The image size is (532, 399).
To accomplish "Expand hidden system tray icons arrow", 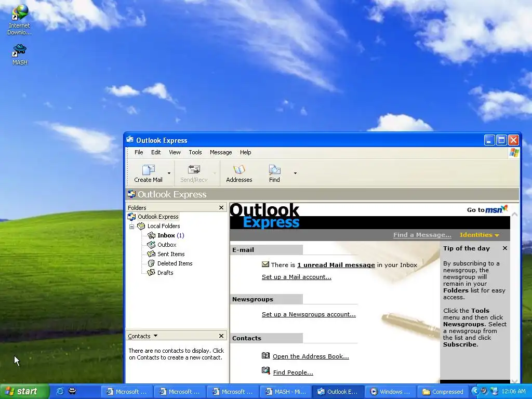I will click(x=475, y=391).
